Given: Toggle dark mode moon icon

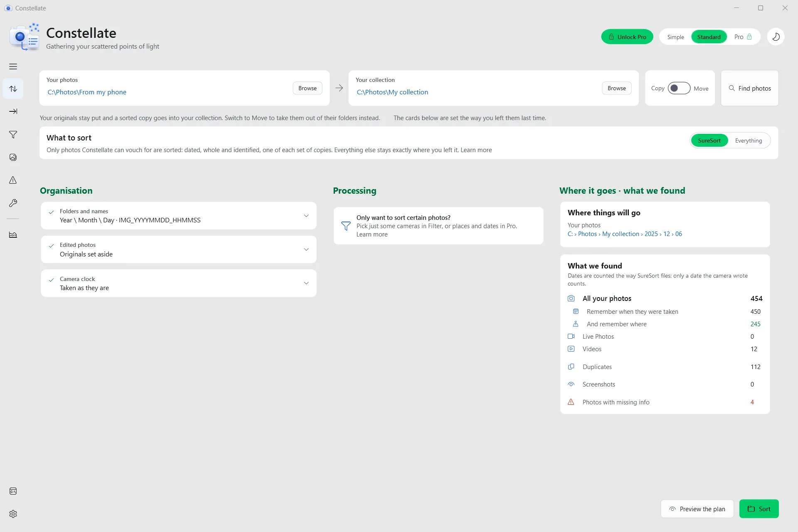Looking at the screenshot, I should 776,37.
